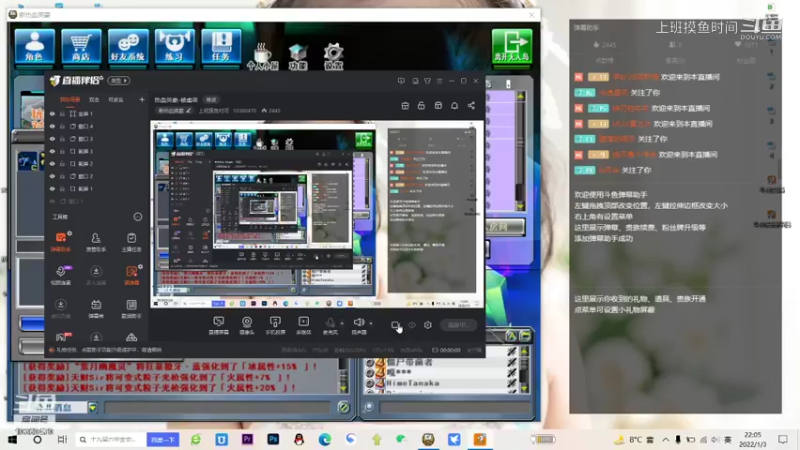
Task: Open QQ penguin icon on taskbar
Action: coord(299,439)
